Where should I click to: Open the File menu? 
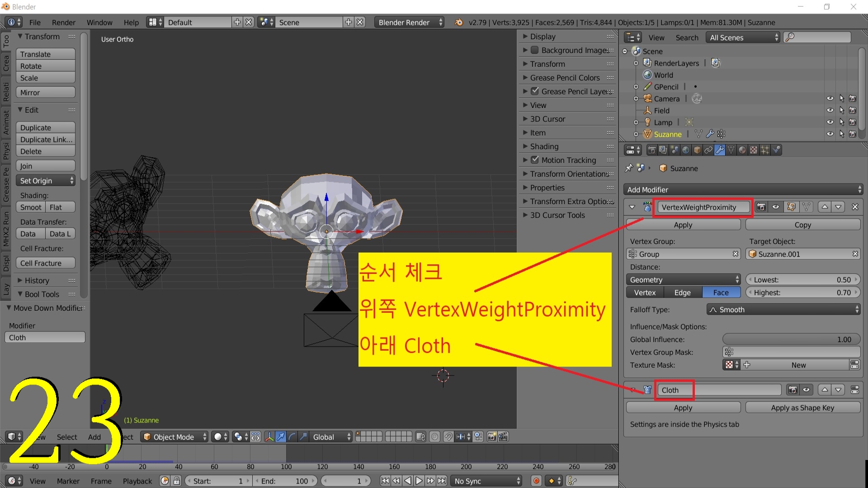35,22
